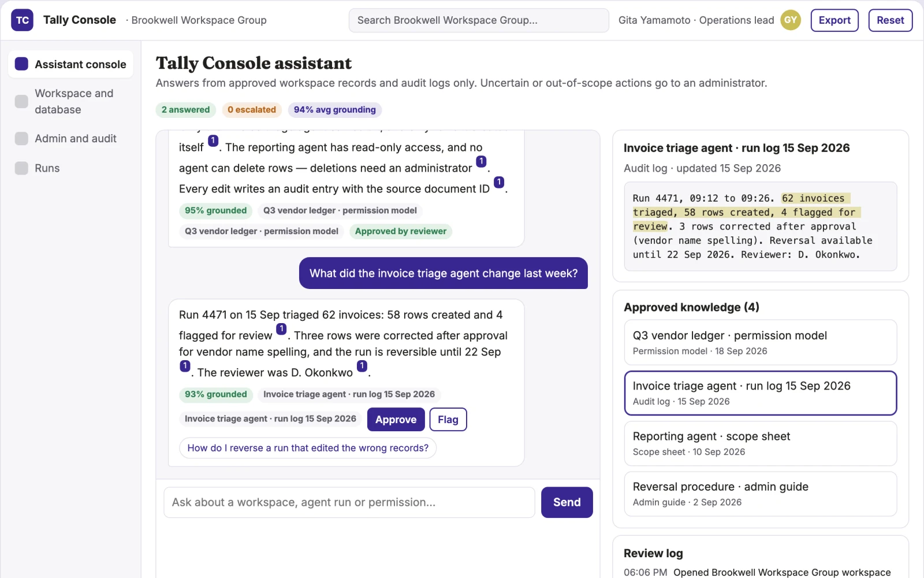Click the Export button
924x578 pixels.
pos(834,20)
